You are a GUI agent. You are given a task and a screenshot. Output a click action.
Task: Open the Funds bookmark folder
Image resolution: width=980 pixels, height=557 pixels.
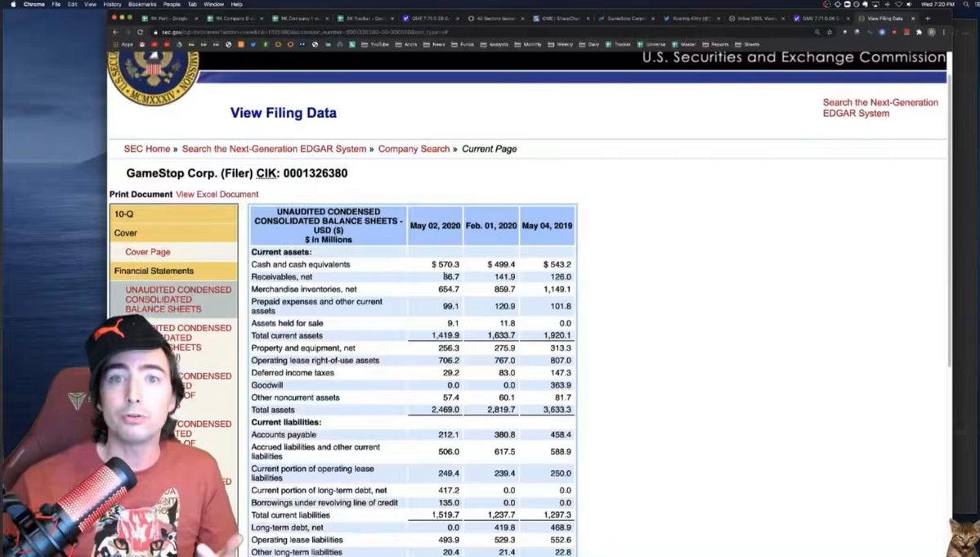[x=463, y=44]
